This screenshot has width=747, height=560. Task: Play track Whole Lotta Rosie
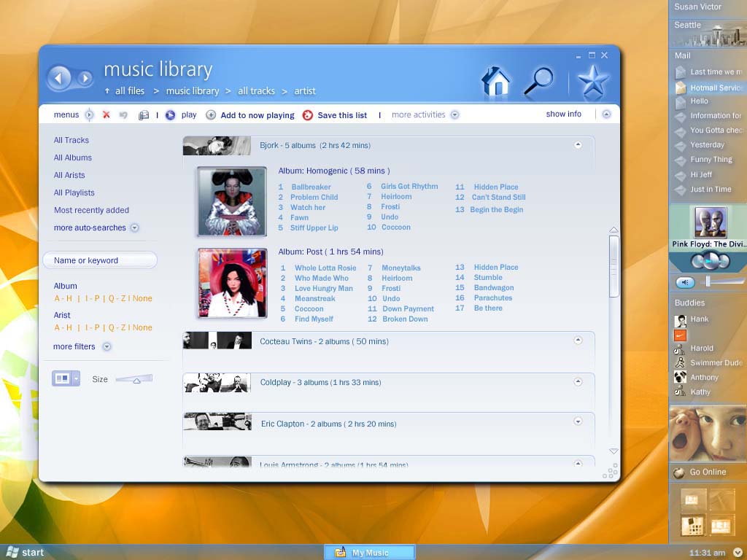pyautogui.click(x=325, y=268)
